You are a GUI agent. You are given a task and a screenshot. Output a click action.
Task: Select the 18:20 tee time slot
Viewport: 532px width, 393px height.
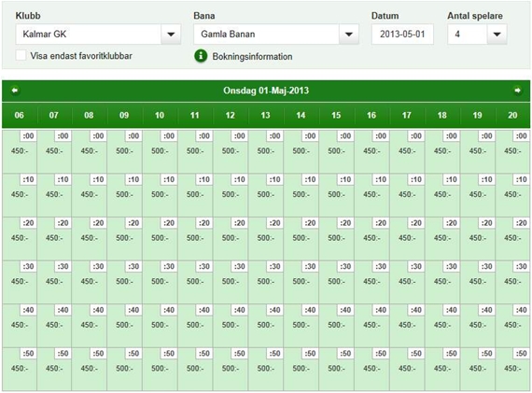pos(442,238)
